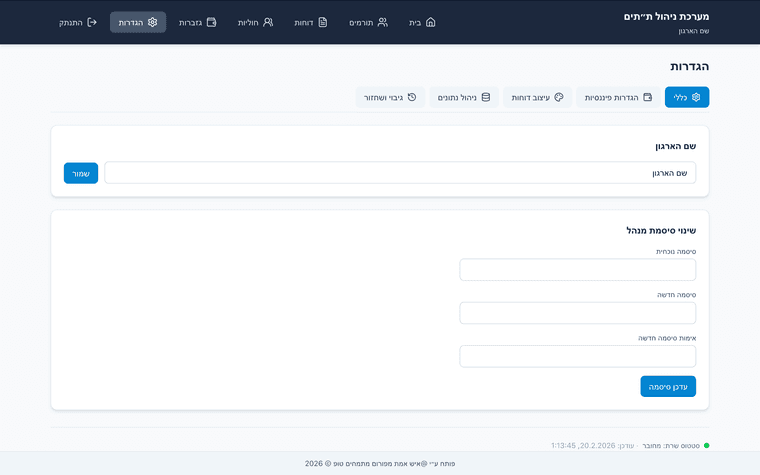Switch to financial settings (הגדרות פיננסיות) tab
This screenshot has width=760, height=475.
point(618,97)
